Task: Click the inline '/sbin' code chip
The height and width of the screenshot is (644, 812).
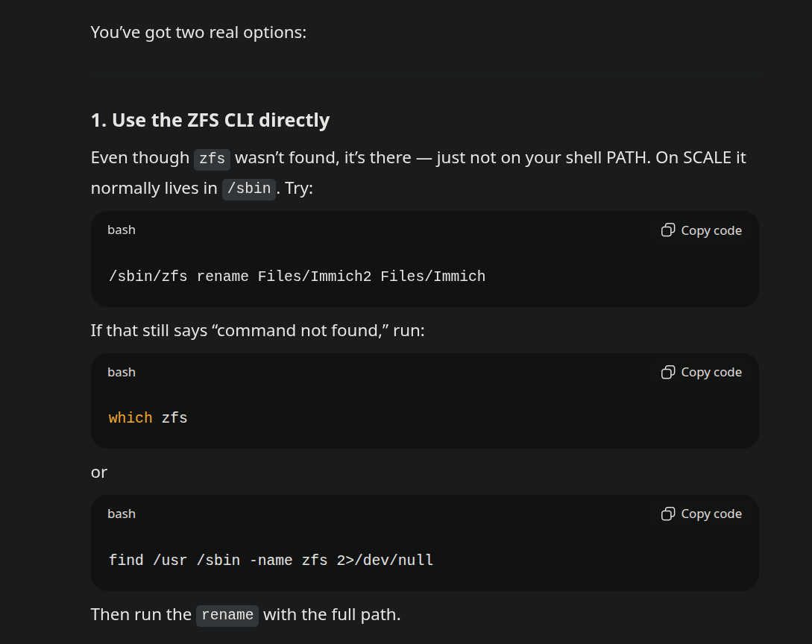Action: pyautogui.click(x=249, y=189)
